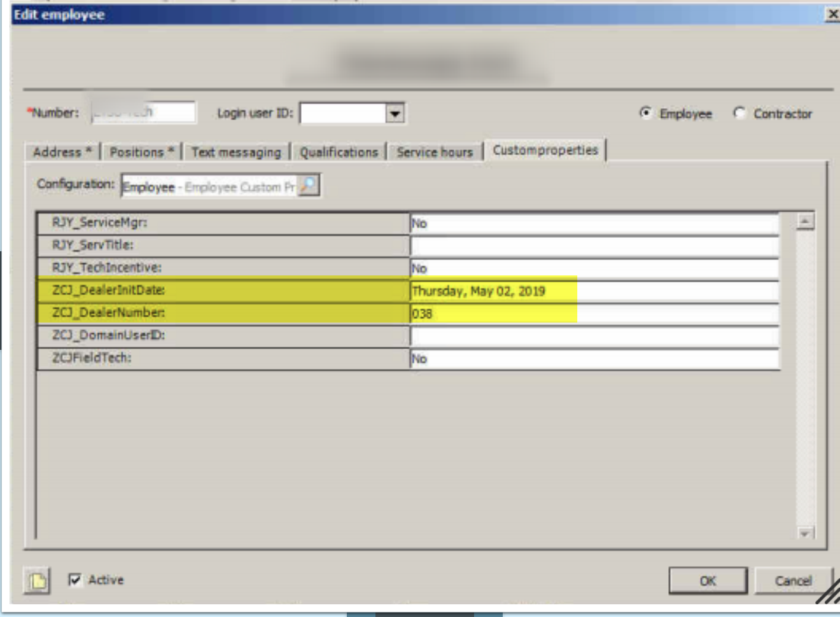Toggle the Active checkbox
Screen dimensions: 840x617
(75, 579)
